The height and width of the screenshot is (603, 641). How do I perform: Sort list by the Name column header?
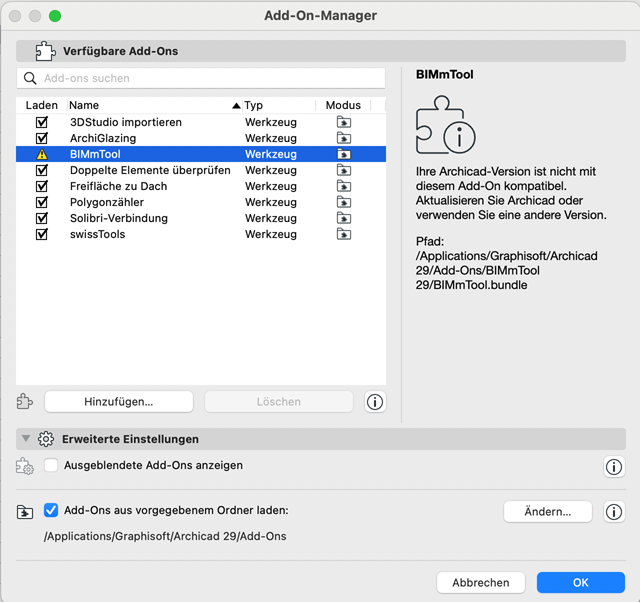click(x=155, y=105)
